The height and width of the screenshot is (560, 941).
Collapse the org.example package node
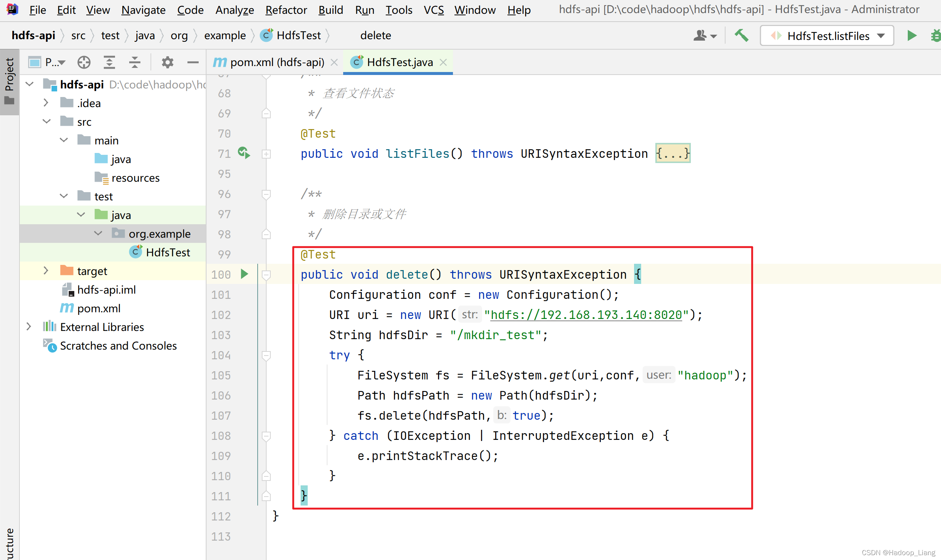98,233
